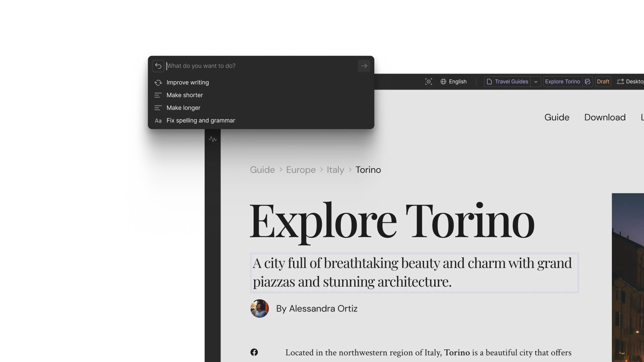Click the Download navigation link
The image size is (644, 362).
click(x=605, y=117)
